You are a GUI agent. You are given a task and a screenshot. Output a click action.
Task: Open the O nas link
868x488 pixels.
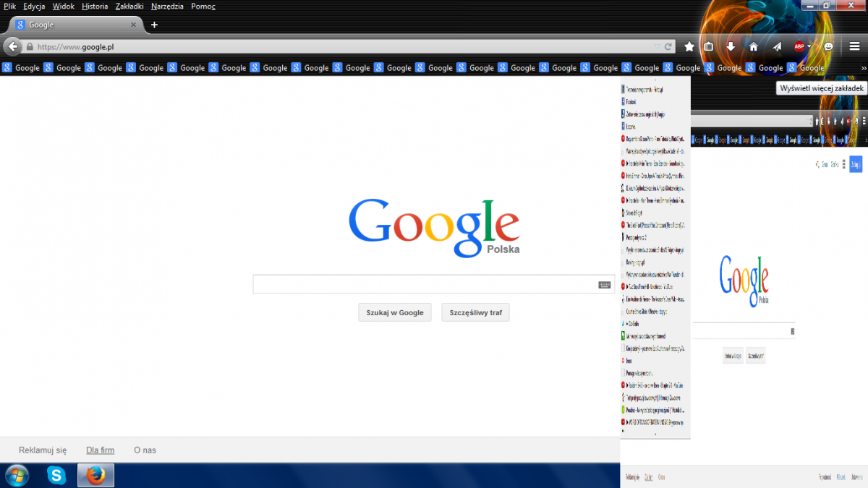(x=145, y=450)
